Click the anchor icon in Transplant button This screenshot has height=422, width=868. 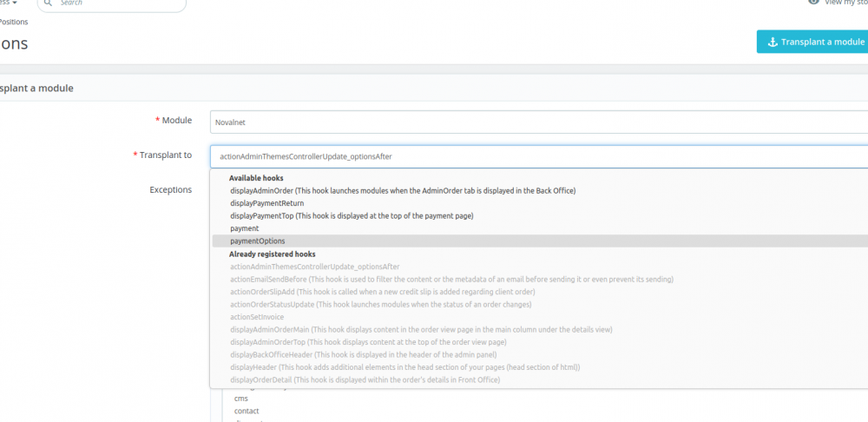[772, 42]
